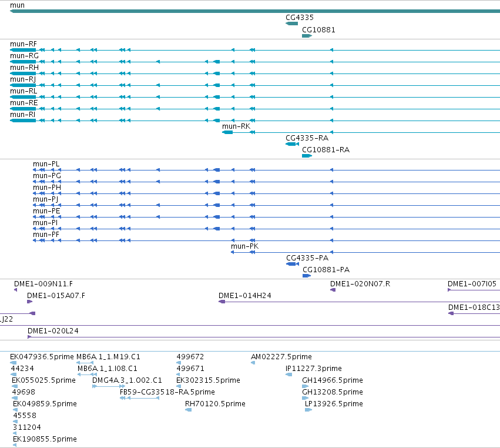This screenshot has width=500, height=448.
Task: Click the DME1-020L24 clone label
Action: tap(53, 331)
